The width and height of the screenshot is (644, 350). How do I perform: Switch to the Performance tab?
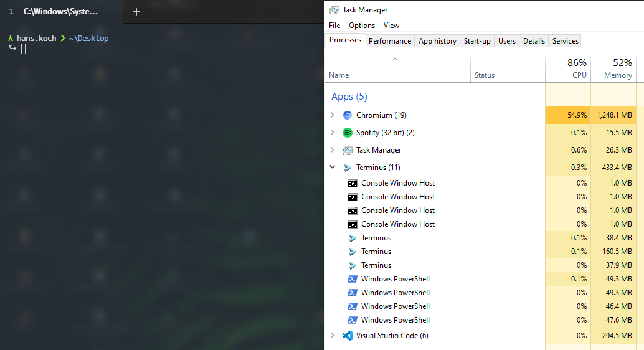pos(390,41)
